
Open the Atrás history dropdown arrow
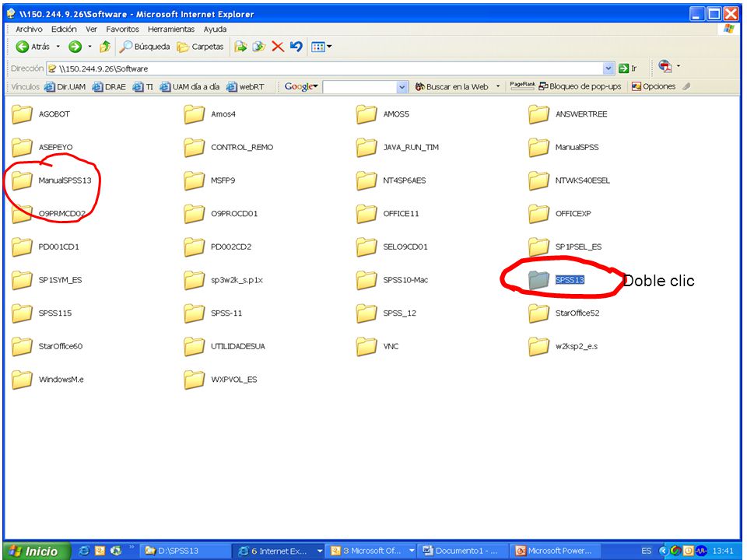pos(58,47)
